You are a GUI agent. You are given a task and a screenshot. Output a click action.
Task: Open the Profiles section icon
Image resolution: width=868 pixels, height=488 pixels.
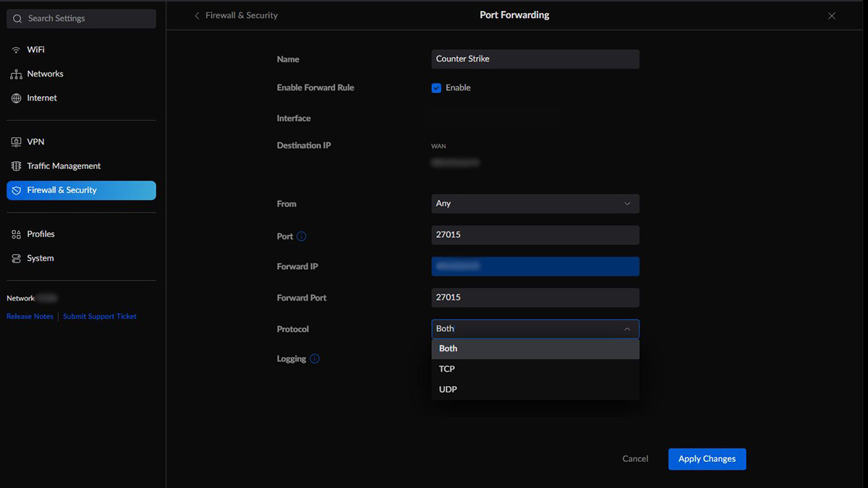click(16, 234)
